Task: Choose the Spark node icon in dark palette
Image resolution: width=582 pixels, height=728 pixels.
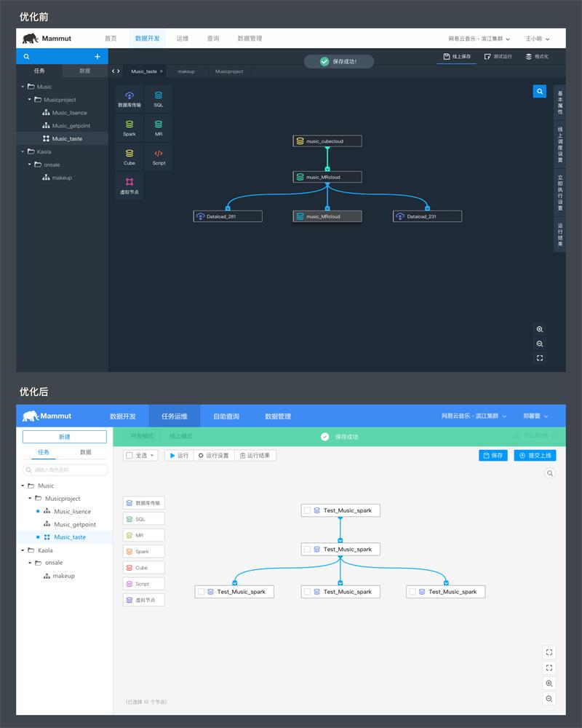Action: [x=129, y=124]
